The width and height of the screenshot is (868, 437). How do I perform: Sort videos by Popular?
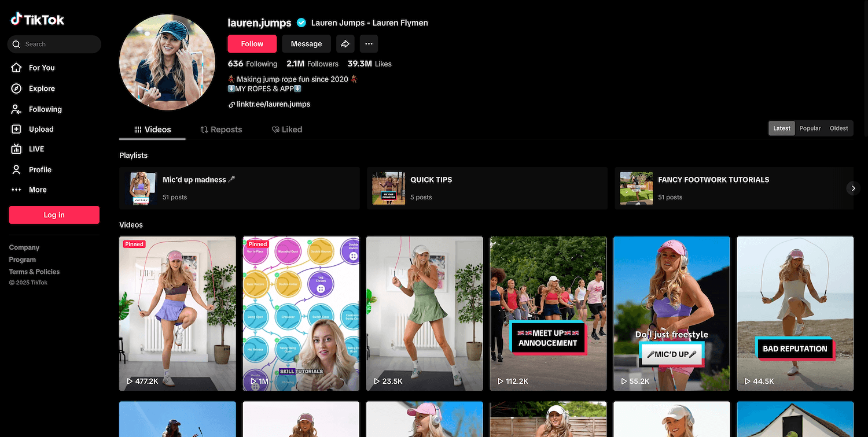(x=810, y=128)
